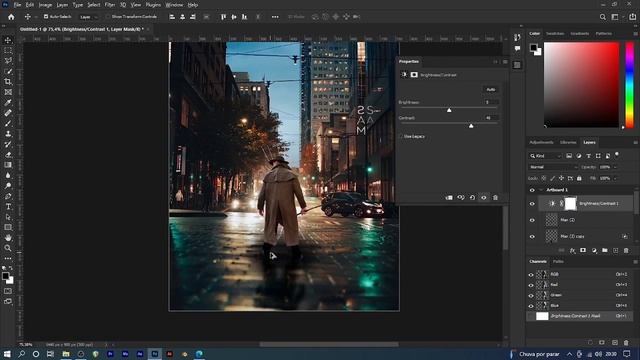The height and width of the screenshot is (360, 640).
Task: Click the masks icon in Properties header
Action: (414, 75)
